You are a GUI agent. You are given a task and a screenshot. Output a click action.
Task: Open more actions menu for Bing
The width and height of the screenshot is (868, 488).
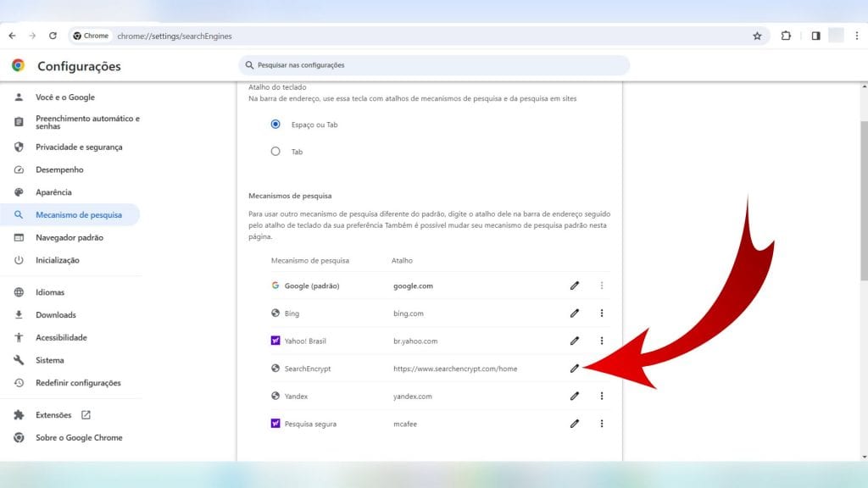coord(602,313)
